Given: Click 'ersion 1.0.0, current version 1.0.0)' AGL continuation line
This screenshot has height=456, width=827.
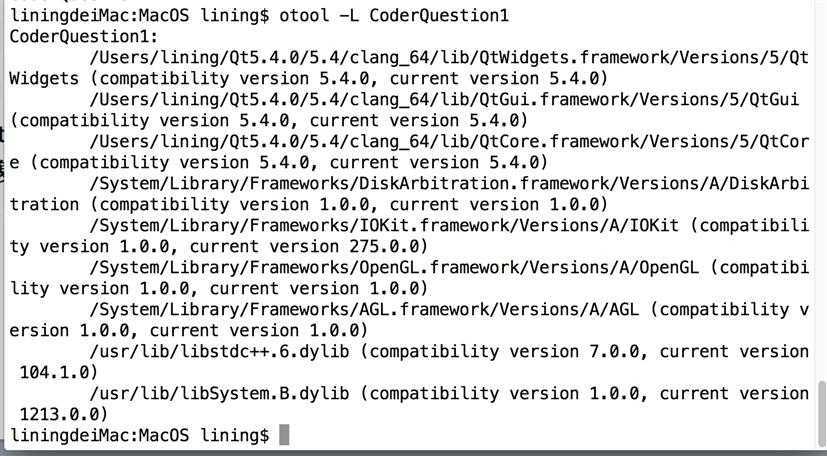Looking at the screenshot, I should click(x=188, y=331).
